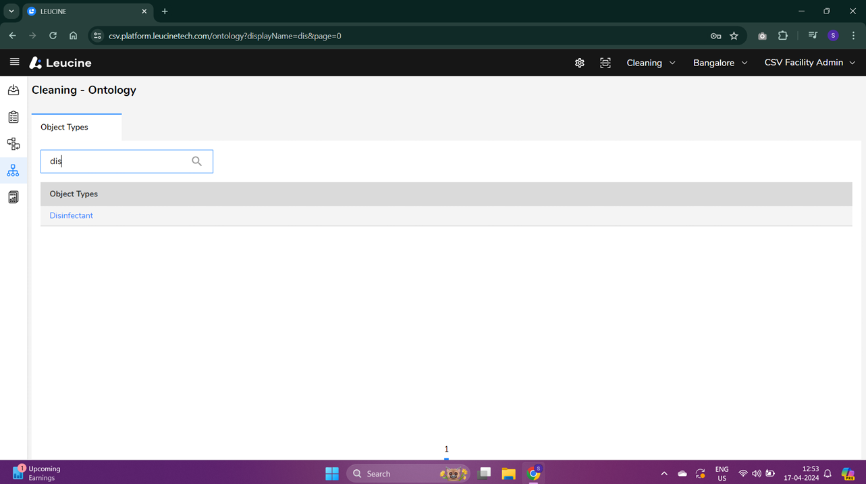Open saved passwords key icon
This screenshot has width=868, height=484.
pyautogui.click(x=717, y=36)
